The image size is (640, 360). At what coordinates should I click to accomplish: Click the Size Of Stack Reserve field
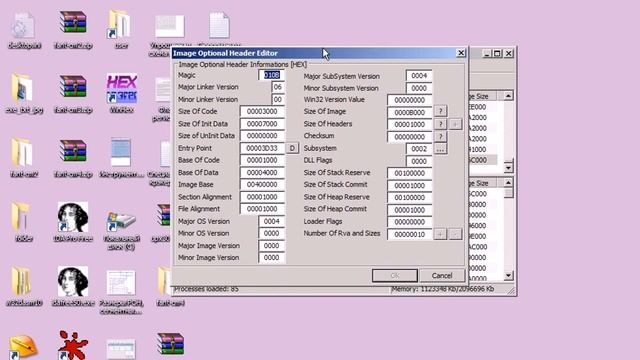[x=409, y=173]
